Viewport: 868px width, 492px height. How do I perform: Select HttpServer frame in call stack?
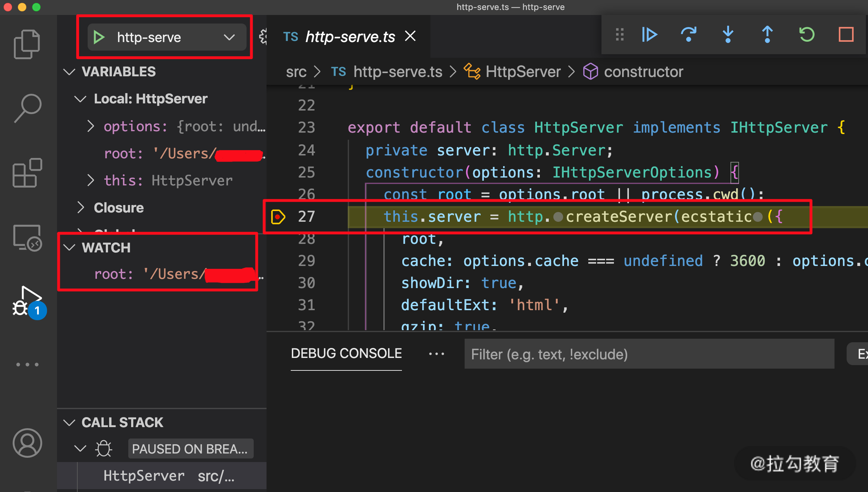coord(144,476)
